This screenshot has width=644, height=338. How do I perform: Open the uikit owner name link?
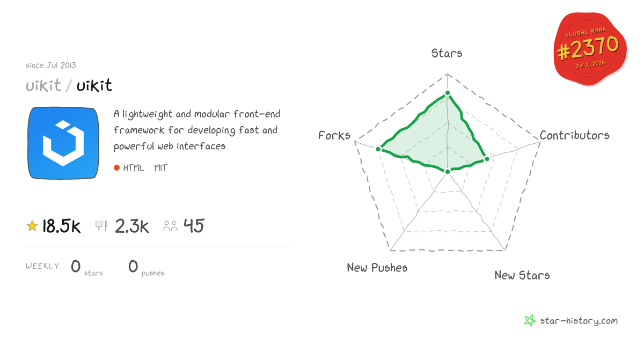tap(43, 86)
